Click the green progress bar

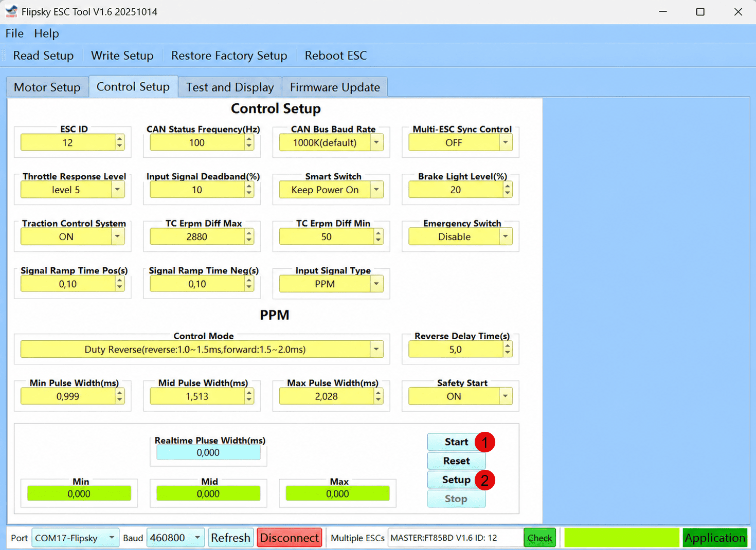pos(622,538)
